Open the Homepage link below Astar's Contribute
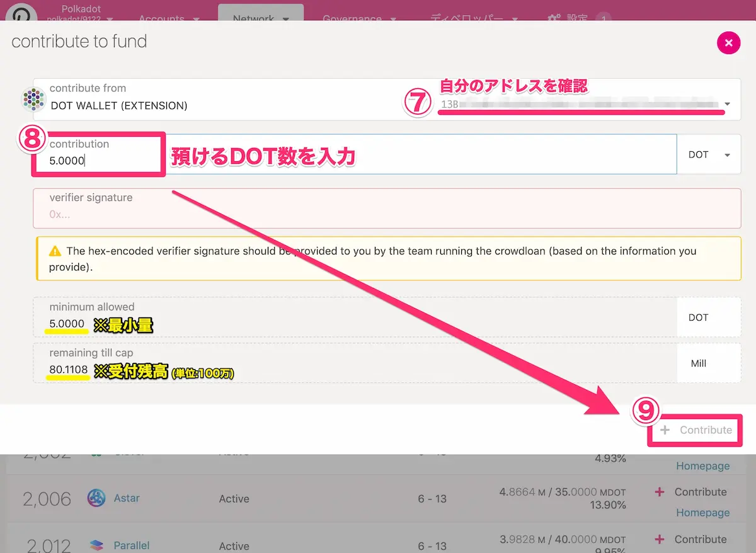 point(702,513)
